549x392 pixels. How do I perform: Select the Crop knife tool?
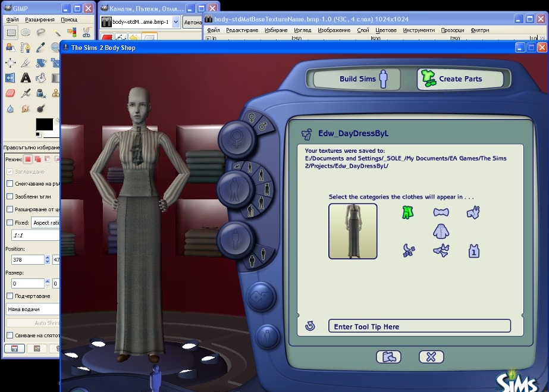pos(26,62)
